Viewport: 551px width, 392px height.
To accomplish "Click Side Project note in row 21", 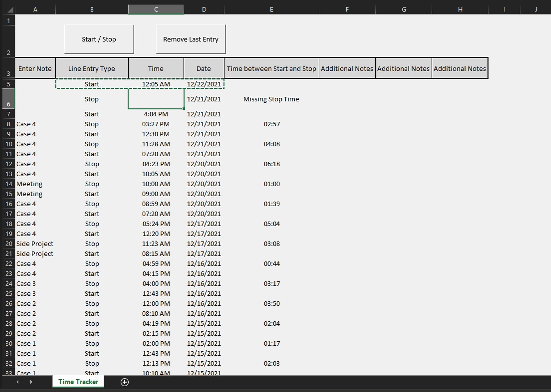I will pos(35,254).
